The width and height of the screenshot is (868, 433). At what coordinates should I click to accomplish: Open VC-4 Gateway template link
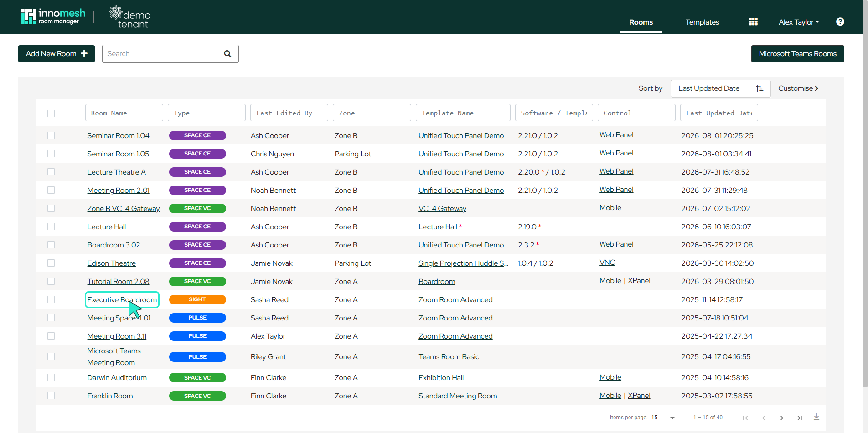click(x=443, y=208)
